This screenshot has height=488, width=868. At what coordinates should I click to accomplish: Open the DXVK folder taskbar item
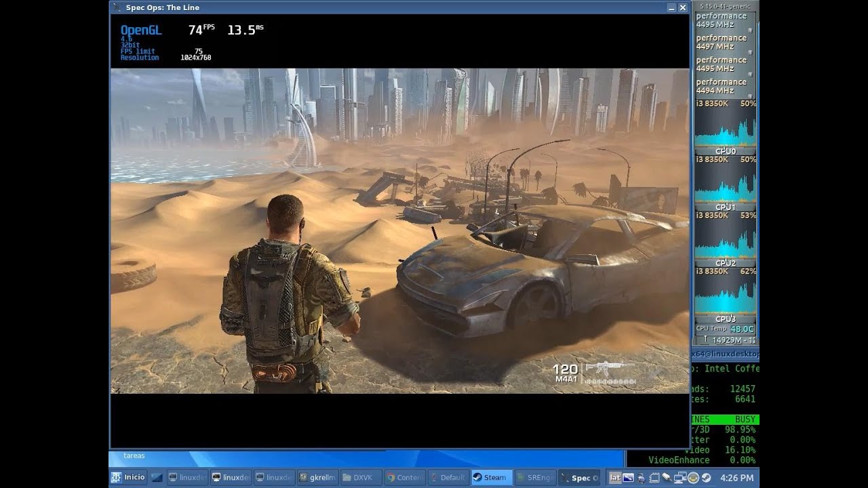point(361,477)
